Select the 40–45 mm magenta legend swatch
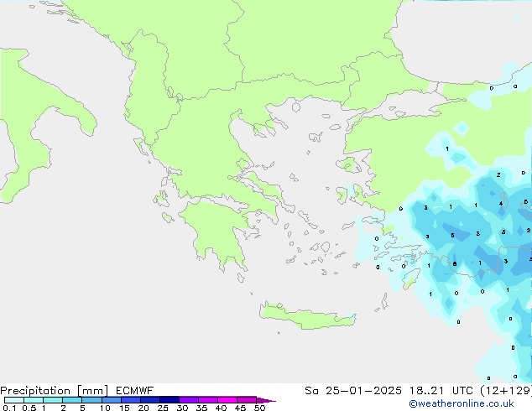Viewport: 532px width, 411px height. coord(228,400)
